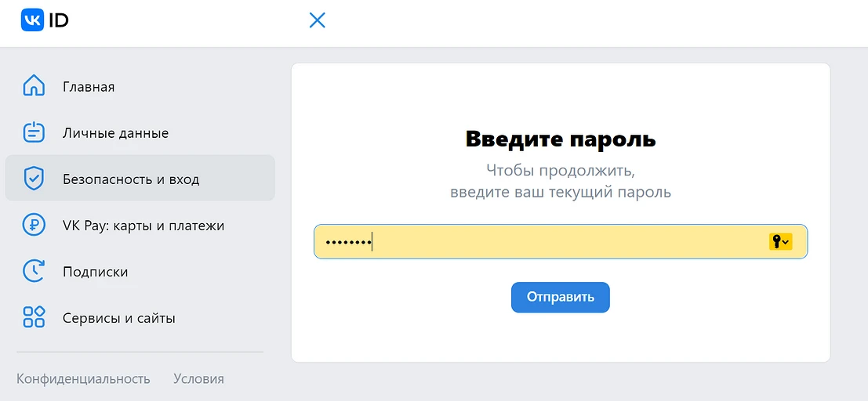Click the services and sites shapes icon

click(34, 317)
